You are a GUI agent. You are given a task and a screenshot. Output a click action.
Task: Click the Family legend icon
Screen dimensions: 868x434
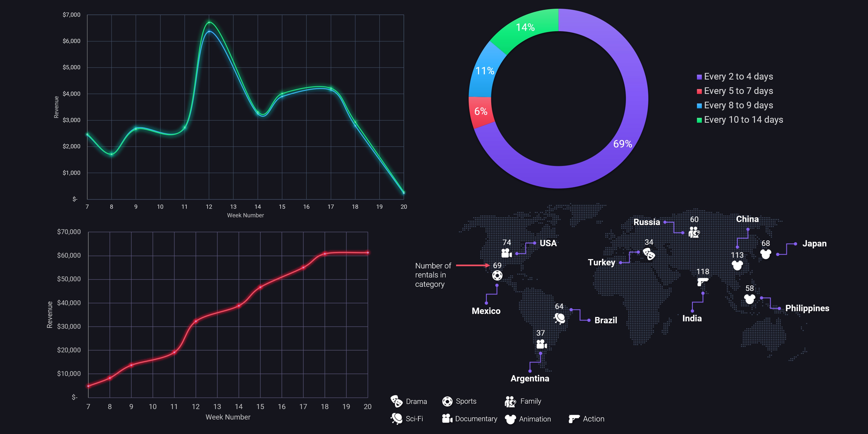(511, 401)
